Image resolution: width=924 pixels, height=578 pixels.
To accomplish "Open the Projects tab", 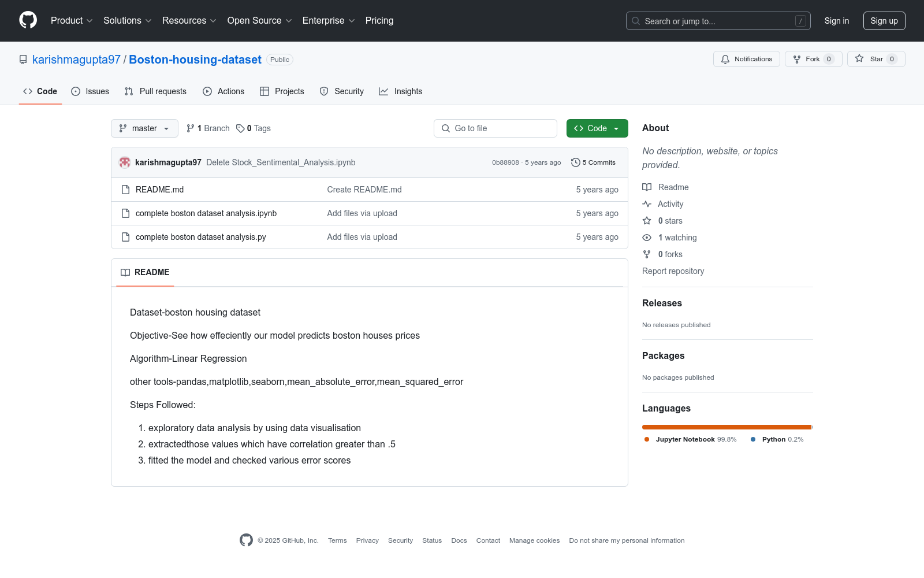I will [x=282, y=91].
